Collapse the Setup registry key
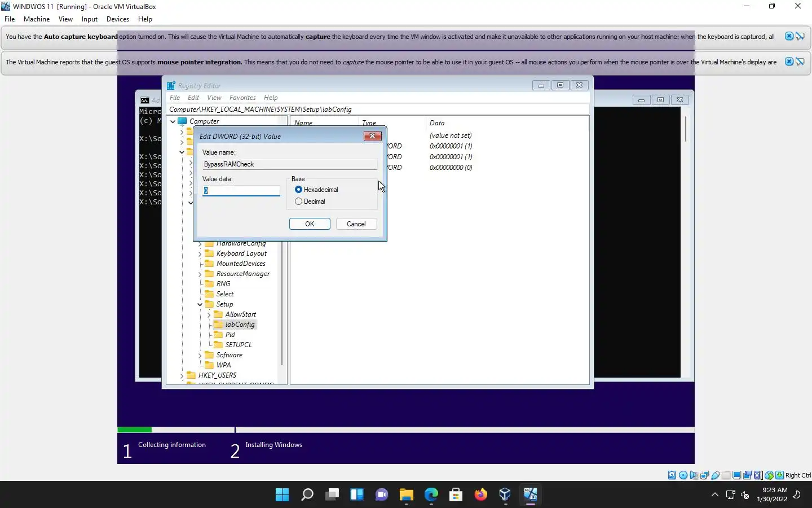This screenshot has height=508, width=812. coord(200,304)
